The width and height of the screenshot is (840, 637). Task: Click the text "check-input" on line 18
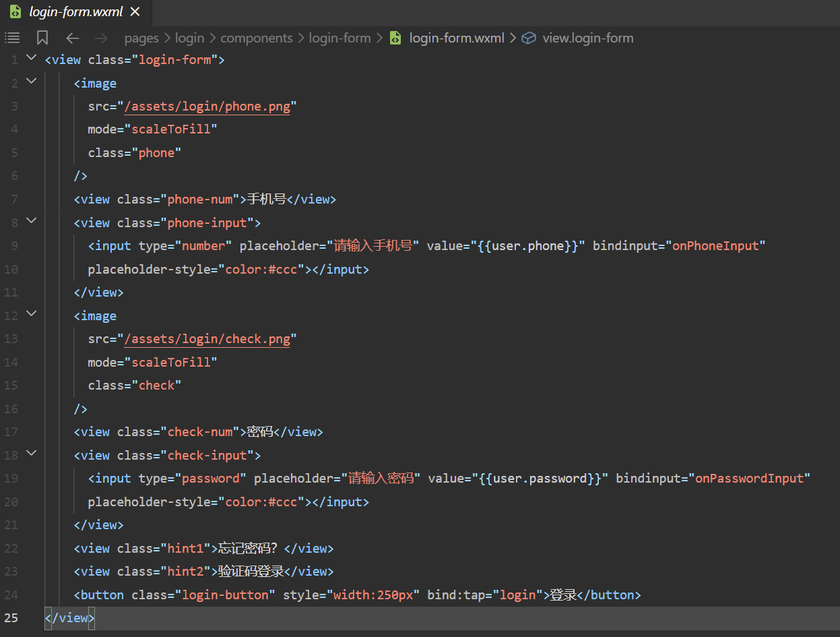pos(207,456)
